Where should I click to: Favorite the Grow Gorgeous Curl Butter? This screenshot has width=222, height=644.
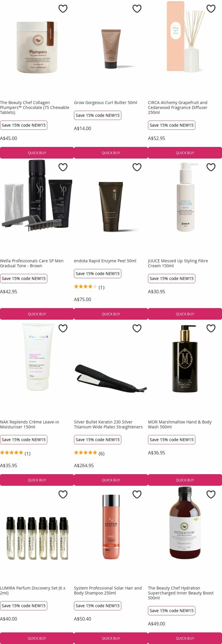(137, 9)
